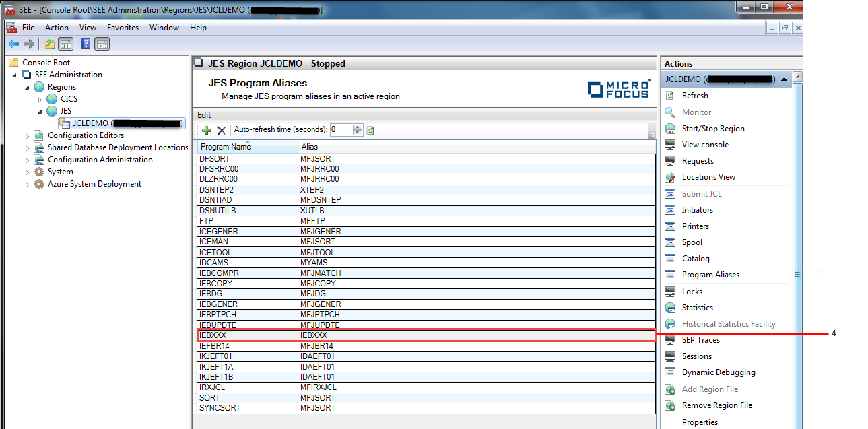Click the black X Delete alias icon
The image size is (868, 429).
[x=221, y=130]
